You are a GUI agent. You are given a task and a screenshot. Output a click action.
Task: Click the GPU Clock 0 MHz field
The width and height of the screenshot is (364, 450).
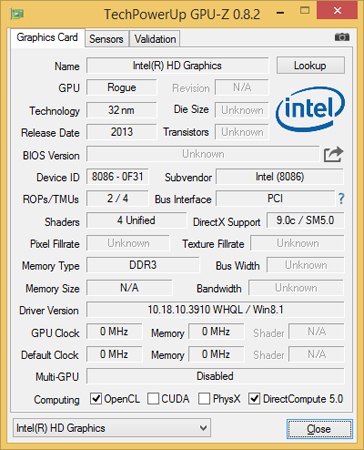coord(114,332)
